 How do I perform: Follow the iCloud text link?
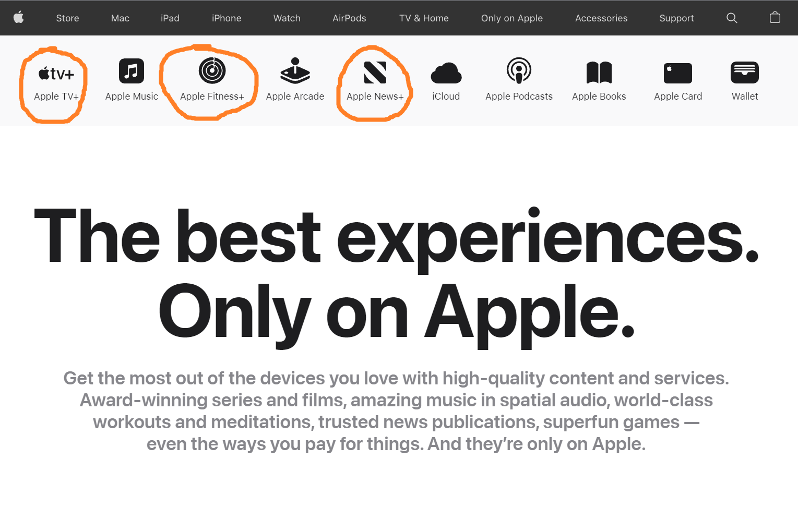pyautogui.click(x=446, y=96)
